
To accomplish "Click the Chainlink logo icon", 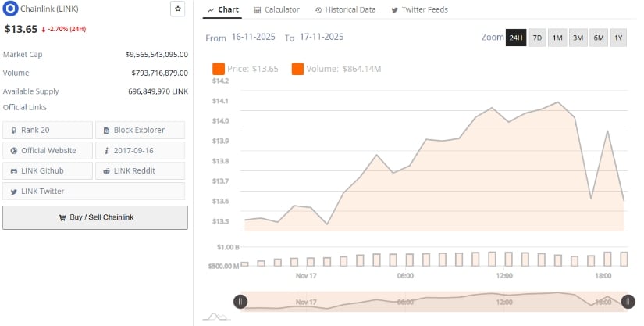I will tap(11, 9).
